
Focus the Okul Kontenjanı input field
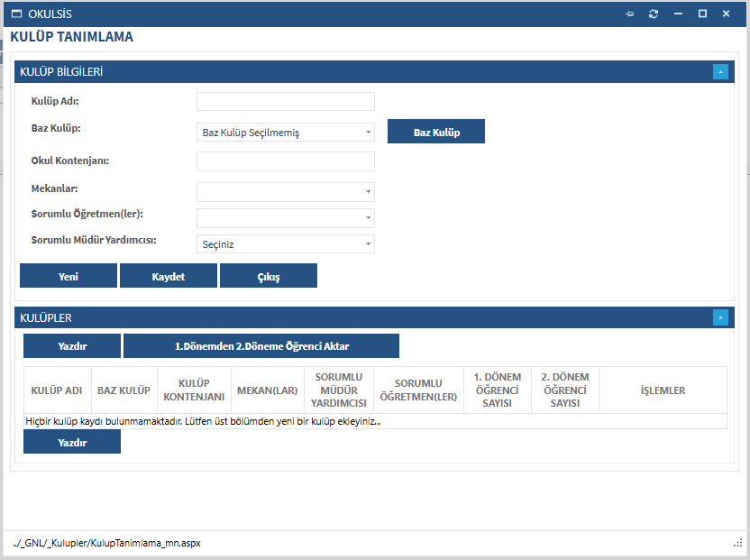click(285, 161)
